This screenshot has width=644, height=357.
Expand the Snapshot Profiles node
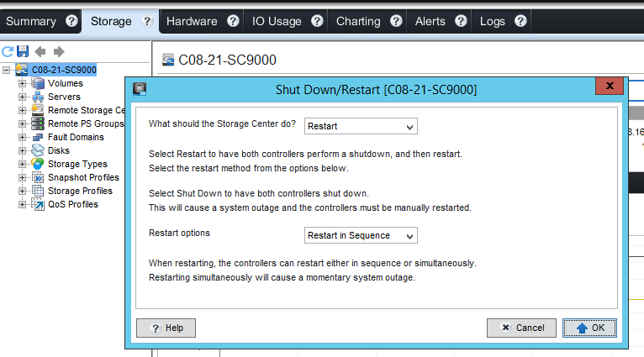[23, 177]
